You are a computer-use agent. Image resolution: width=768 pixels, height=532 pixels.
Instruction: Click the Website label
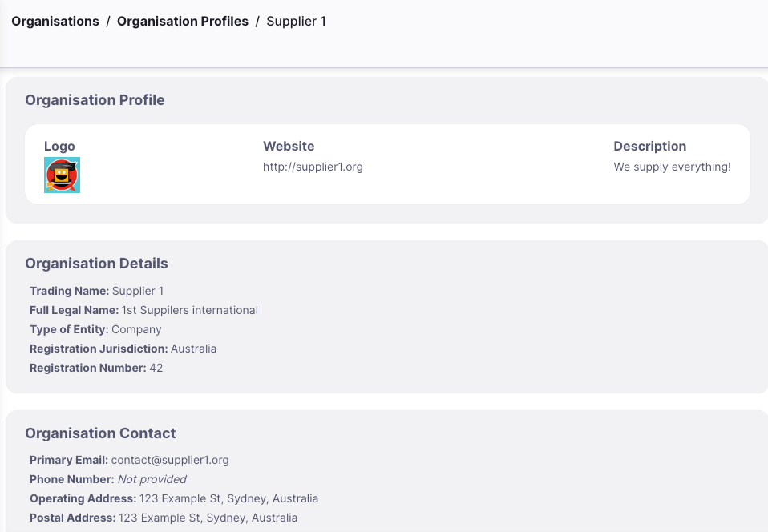[289, 147]
